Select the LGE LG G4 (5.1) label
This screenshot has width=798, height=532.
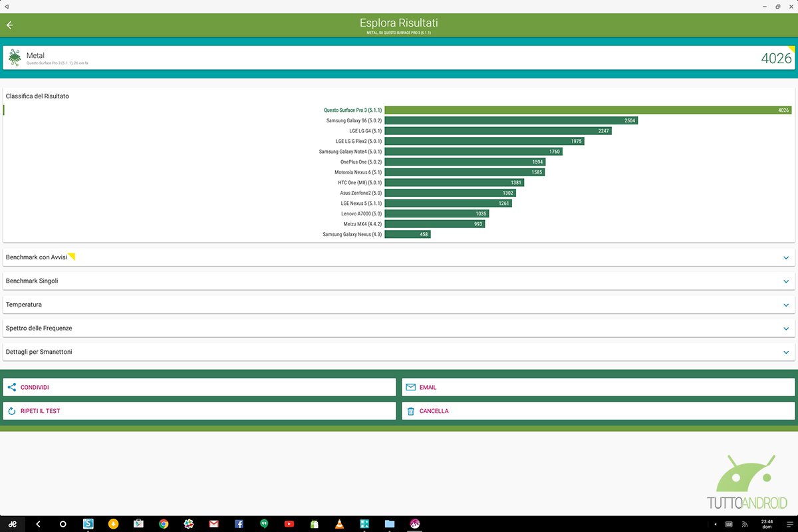[x=366, y=131]
